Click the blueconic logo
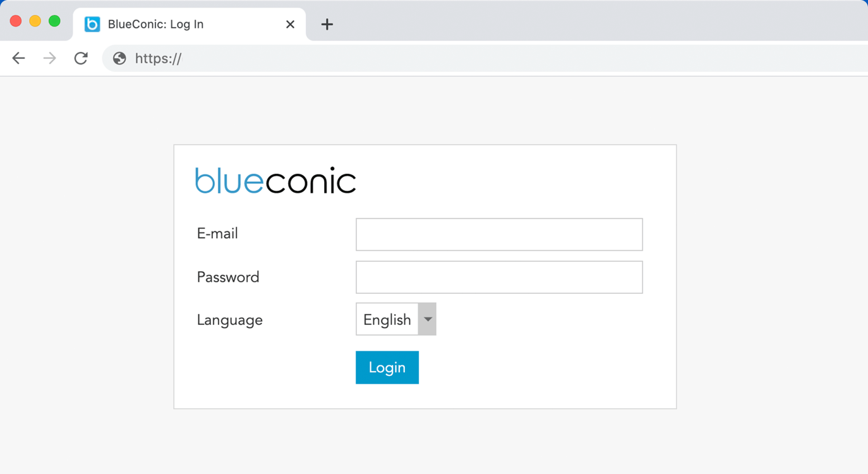 [275, 181]
